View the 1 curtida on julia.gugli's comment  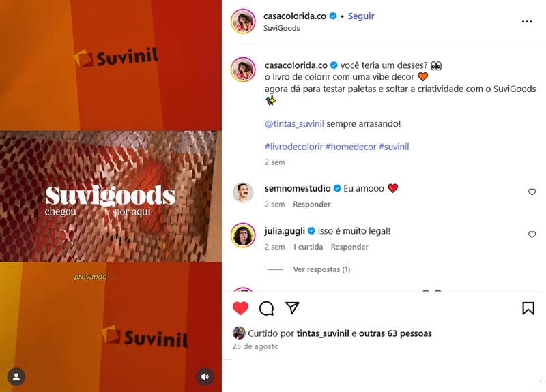pyautogui.click(x=308, y=247)
